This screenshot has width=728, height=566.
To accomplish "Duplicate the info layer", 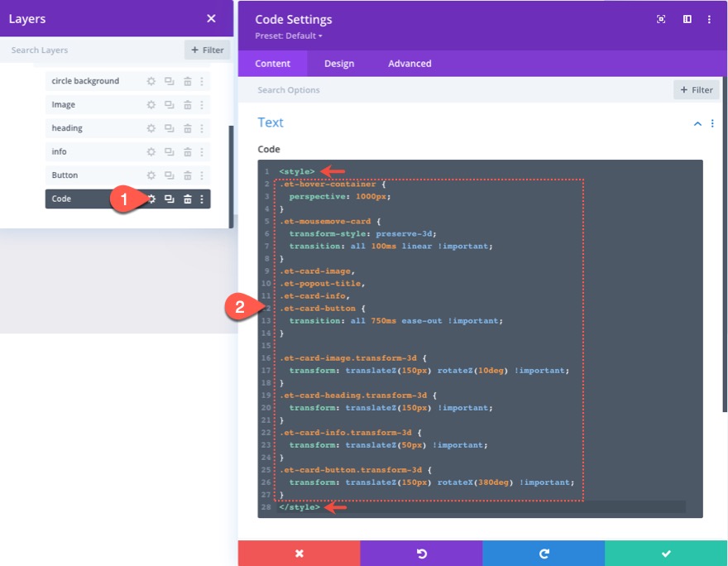I will pyautogui.click(x=169, y=151).
